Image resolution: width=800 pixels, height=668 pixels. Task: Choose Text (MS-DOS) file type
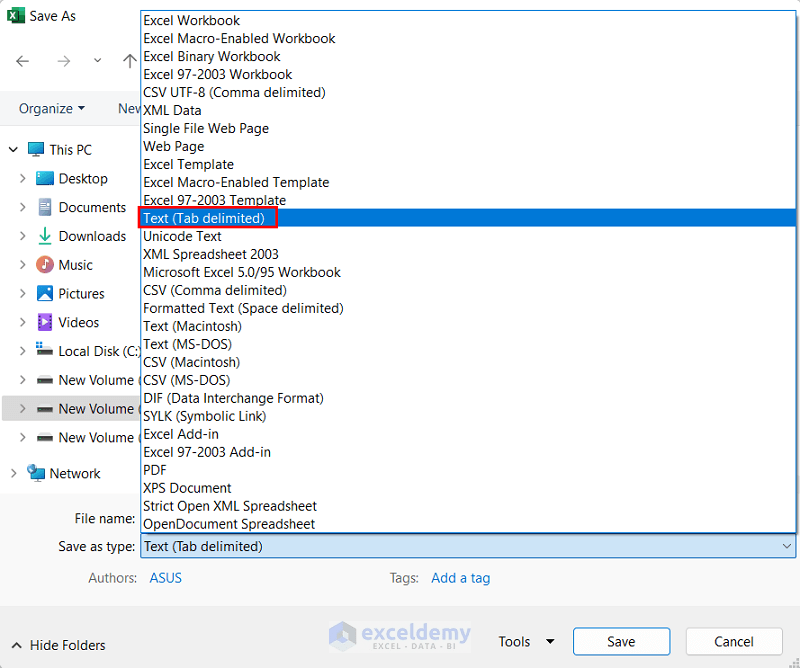(468, 344)
